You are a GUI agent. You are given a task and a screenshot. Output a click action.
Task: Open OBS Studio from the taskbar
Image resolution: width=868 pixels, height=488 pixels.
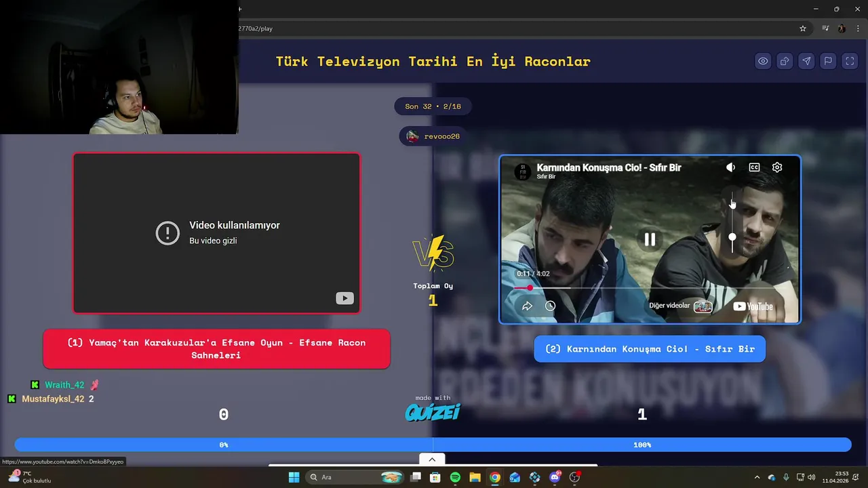[574, 477]
